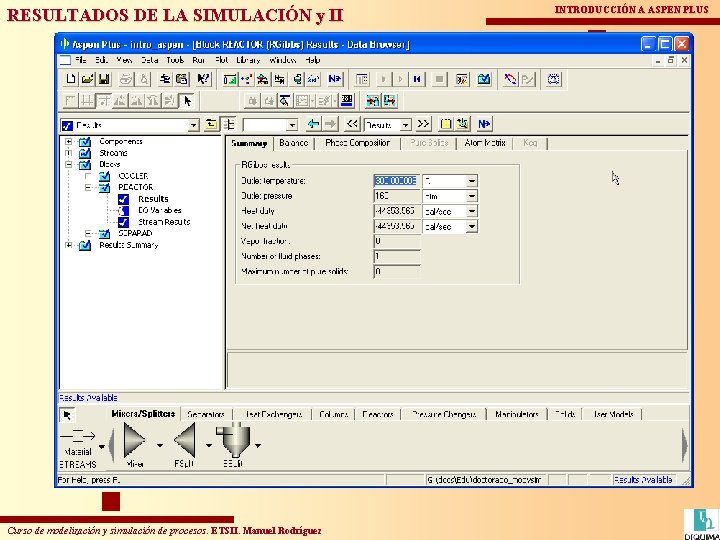The height and width of the screenshot is (540, 720).
Task: Open the Help menu
Action: click(313, 60)
